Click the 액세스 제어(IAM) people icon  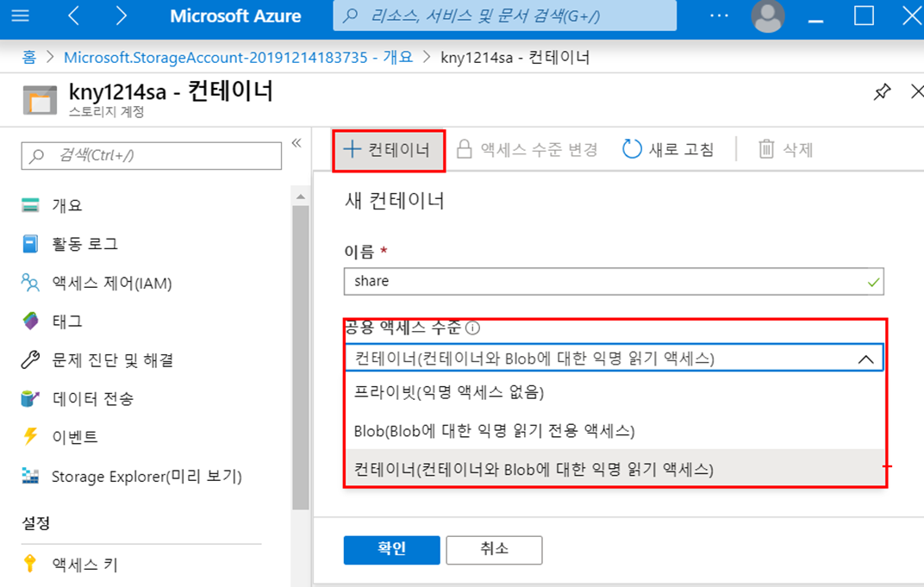tap(30, 283)
